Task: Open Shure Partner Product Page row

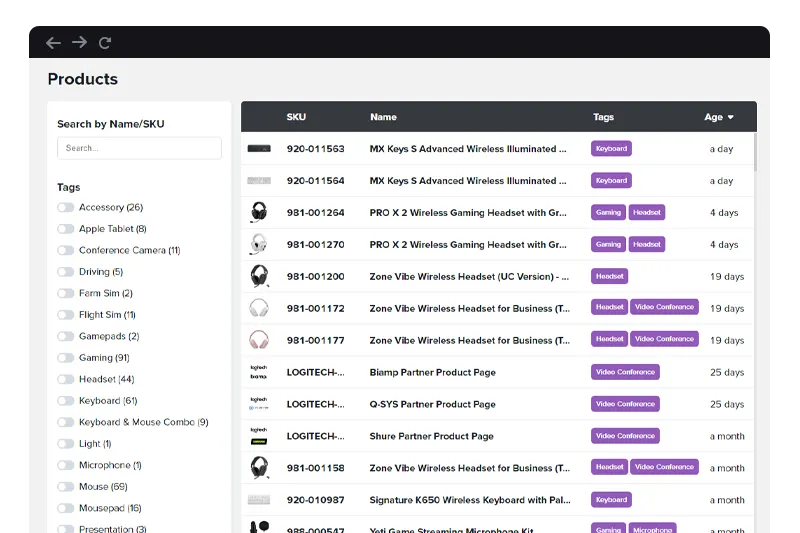Action: click(x=432, y=436)
